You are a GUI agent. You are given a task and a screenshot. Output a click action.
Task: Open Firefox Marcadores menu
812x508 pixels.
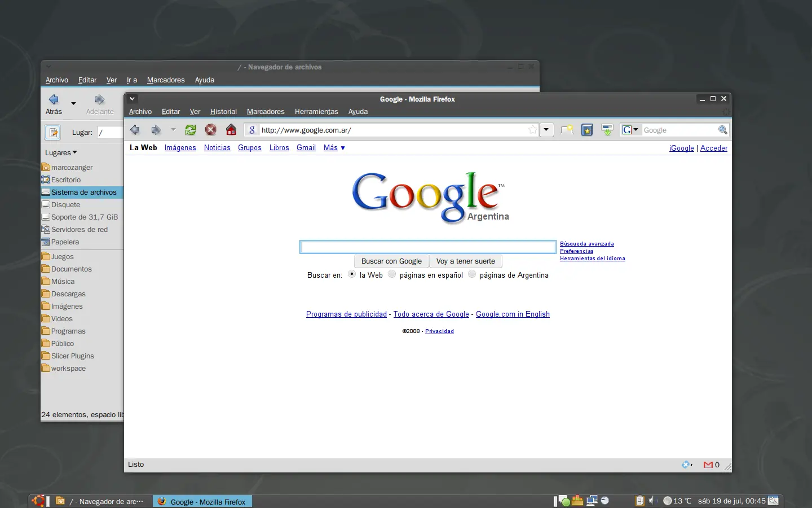coord(266,112)
